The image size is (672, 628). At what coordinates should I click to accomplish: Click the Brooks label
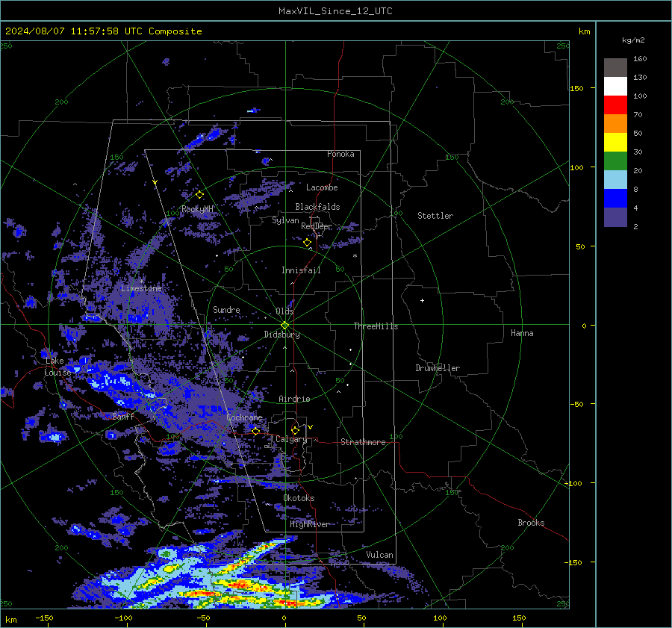click(x=531, y=523)
